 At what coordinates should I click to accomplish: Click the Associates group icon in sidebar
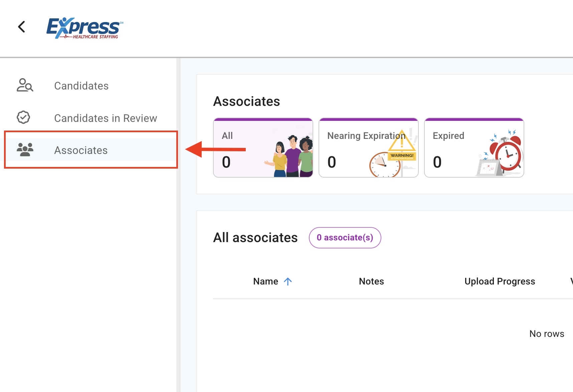click(x=25, y=150)
